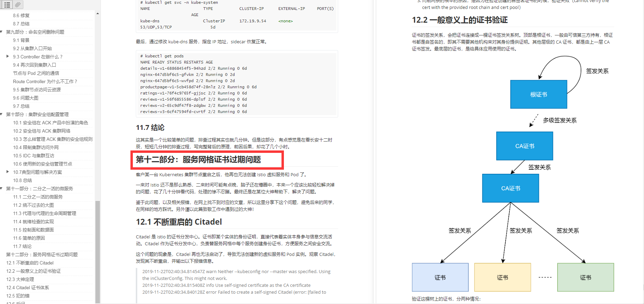Select outline entry 10.2 安全组与 ACK 集群网络
Screen dimensions: 644x304
click(x=42, y=131)
